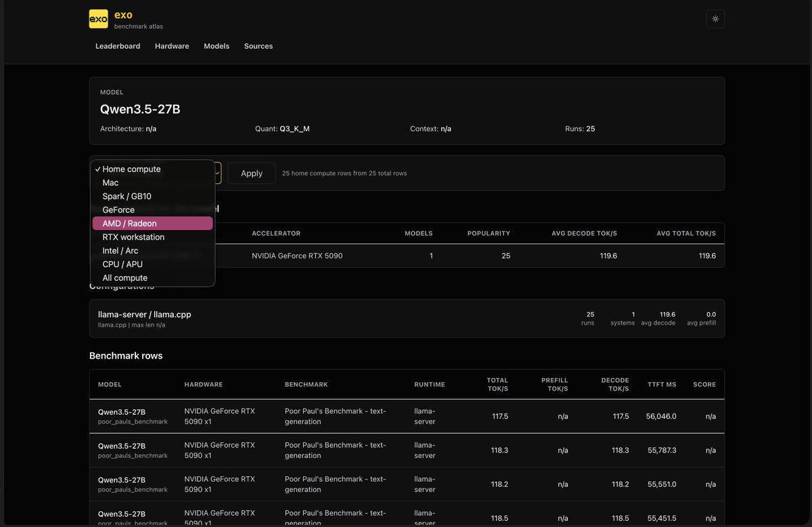The image size is (812, 527).
Task: Choose Mac in the compute dropdown
Action: pos(153,183)
